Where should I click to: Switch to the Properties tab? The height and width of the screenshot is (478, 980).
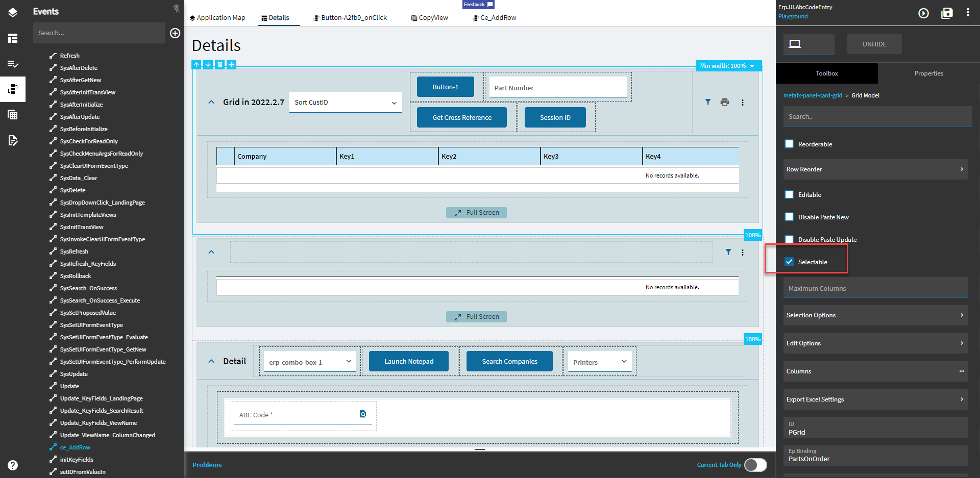click(x=928, y=73)
